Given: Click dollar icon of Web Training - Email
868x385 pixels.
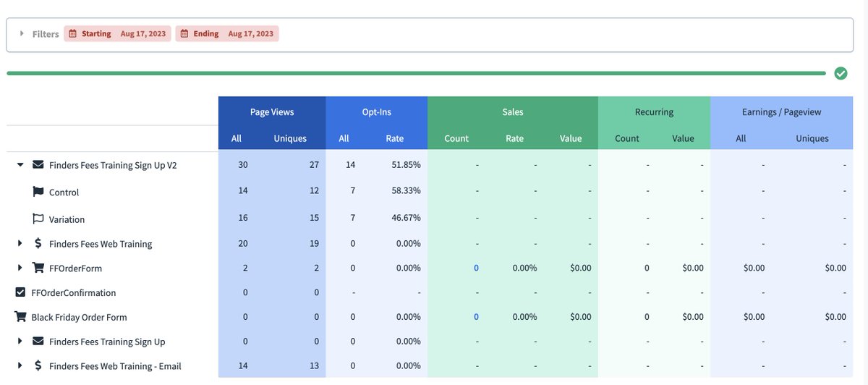Looking at the screenshot, I should [38, 365].
